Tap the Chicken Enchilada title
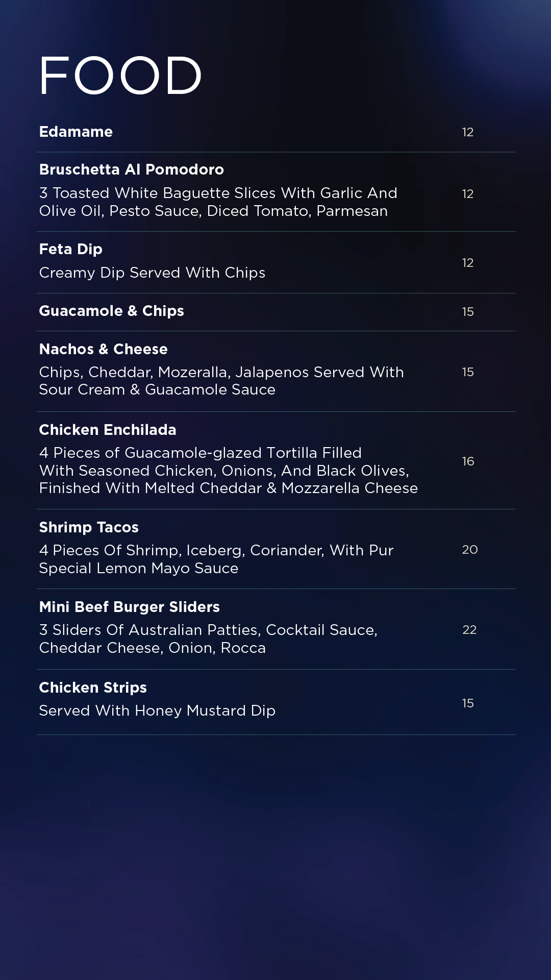This screenshot has height=980, width=551. coord(108,430)
